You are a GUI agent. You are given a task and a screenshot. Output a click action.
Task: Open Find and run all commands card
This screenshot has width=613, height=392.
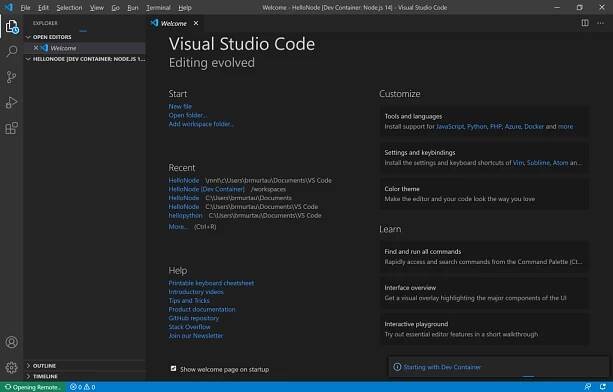tap(484, 257)
